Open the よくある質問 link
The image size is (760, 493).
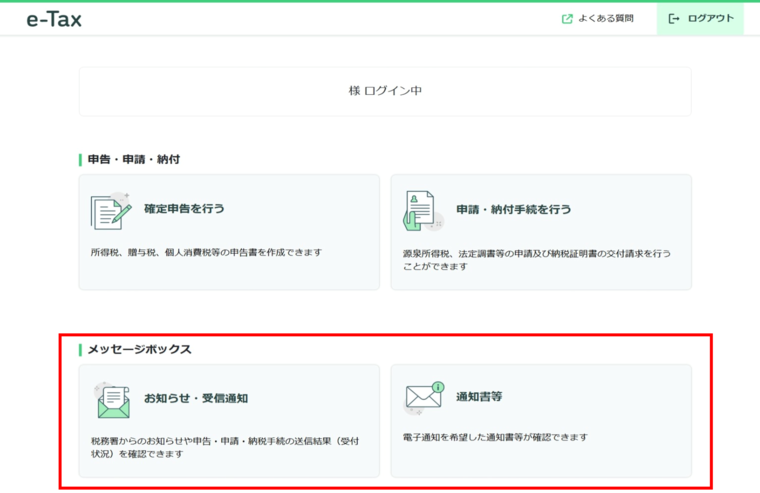pyautogui.click(x=606, y=18)
